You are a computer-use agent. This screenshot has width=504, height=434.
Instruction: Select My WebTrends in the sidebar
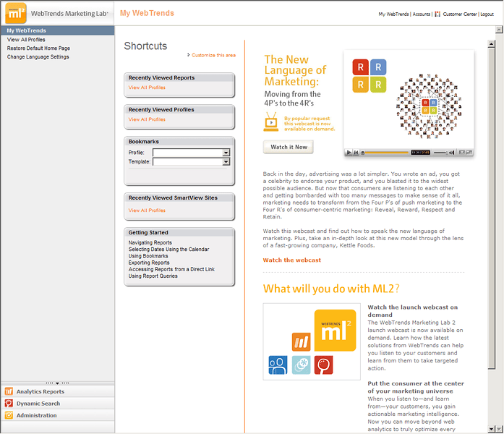[58, 30]
